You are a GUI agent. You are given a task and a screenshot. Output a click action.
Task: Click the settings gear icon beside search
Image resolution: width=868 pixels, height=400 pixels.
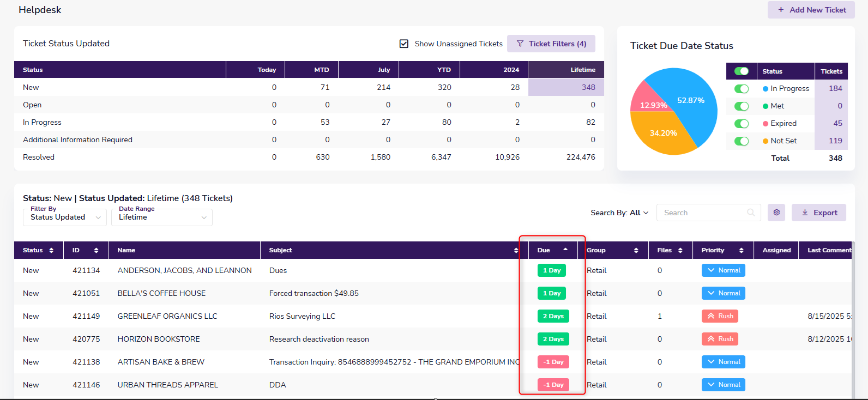pos(776,213)
